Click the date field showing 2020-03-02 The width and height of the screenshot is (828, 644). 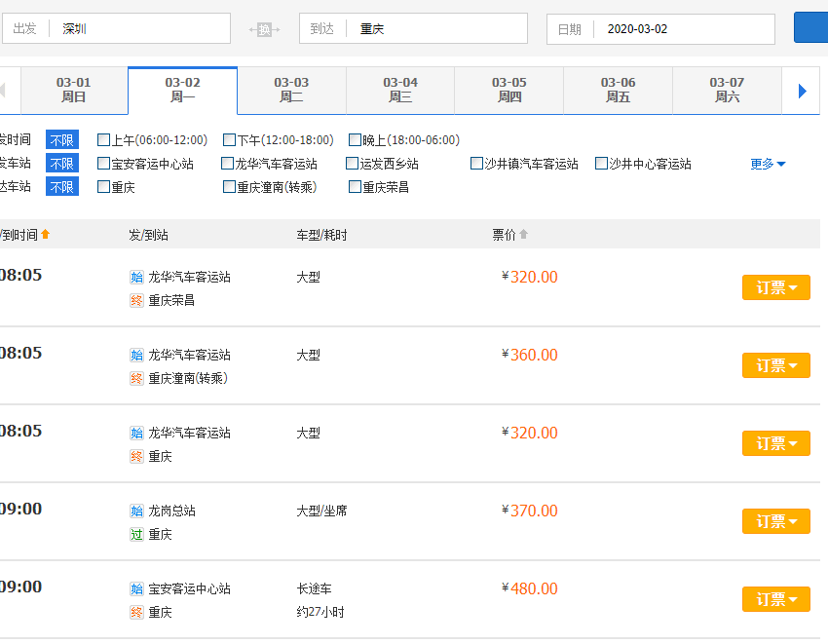pos(682,29)
